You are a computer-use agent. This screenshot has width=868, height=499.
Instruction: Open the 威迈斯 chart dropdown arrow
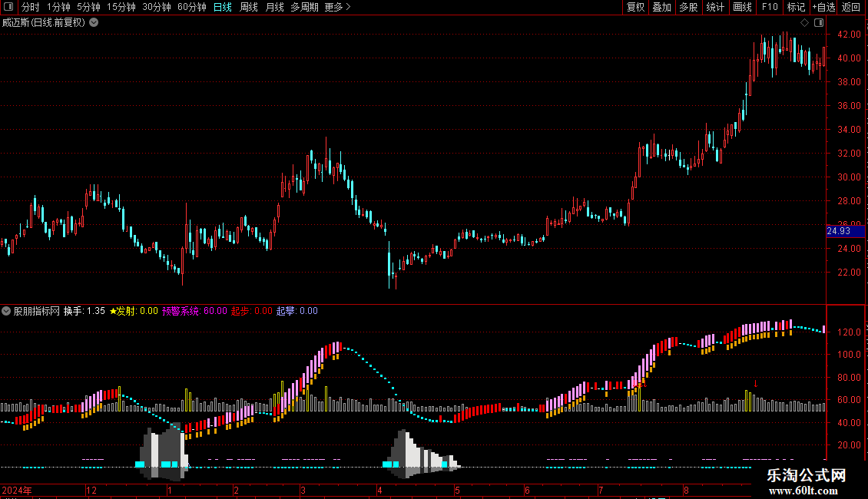(x=94, y=23)
